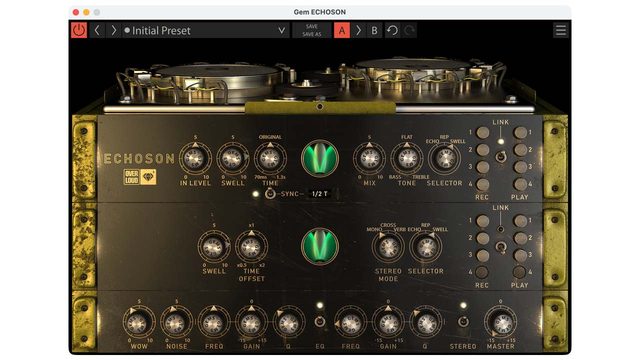The image size is (640, 360).
Task: Select the A comparison slot
Action: coord(342,30)
